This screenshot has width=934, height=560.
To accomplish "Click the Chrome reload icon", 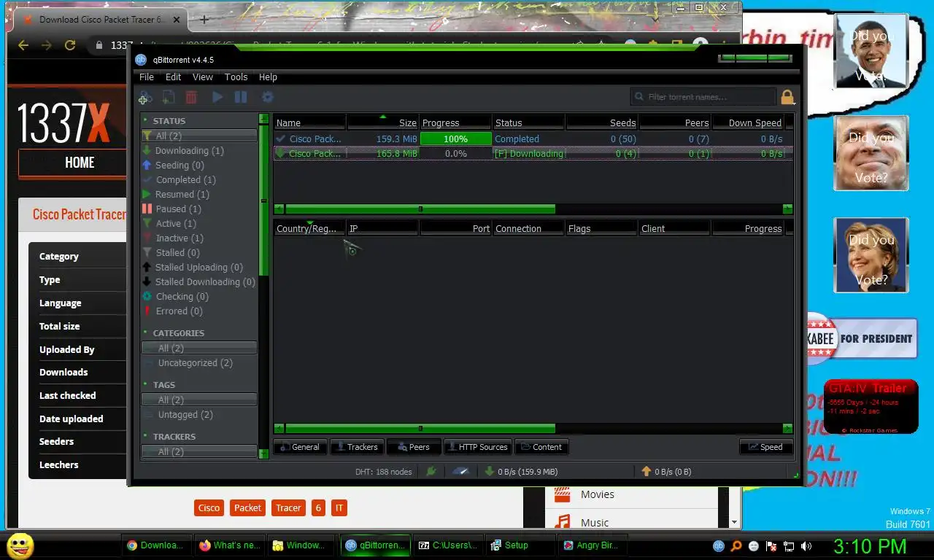I will 70,45.
